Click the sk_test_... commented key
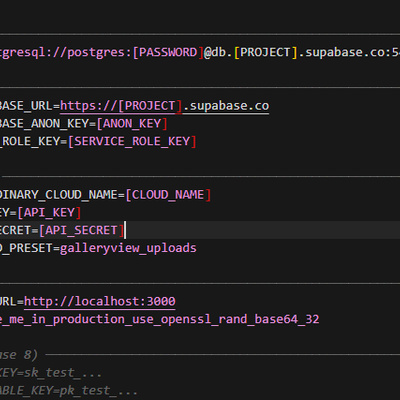400x400 pixels. click(62, 373)
